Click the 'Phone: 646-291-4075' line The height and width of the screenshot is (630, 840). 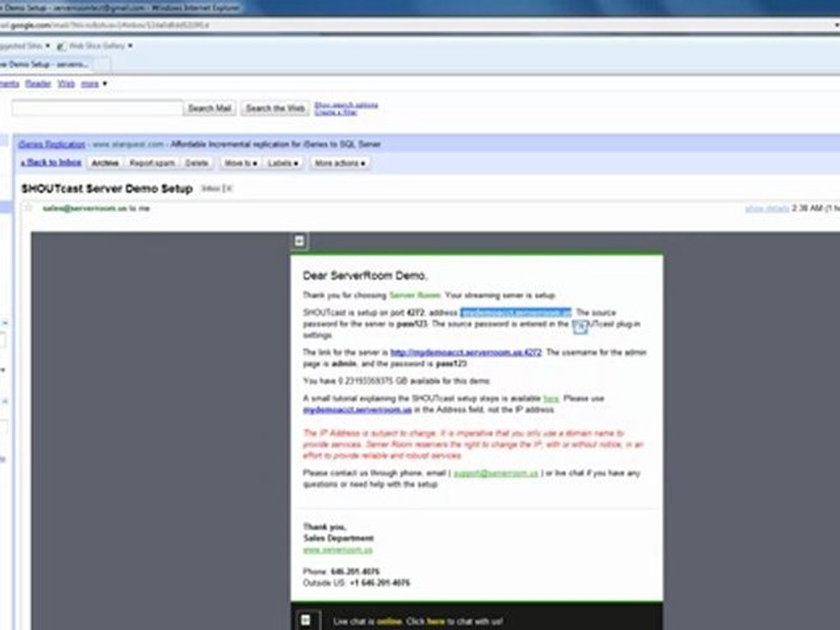pyautogui.click(x=341, y=571)
